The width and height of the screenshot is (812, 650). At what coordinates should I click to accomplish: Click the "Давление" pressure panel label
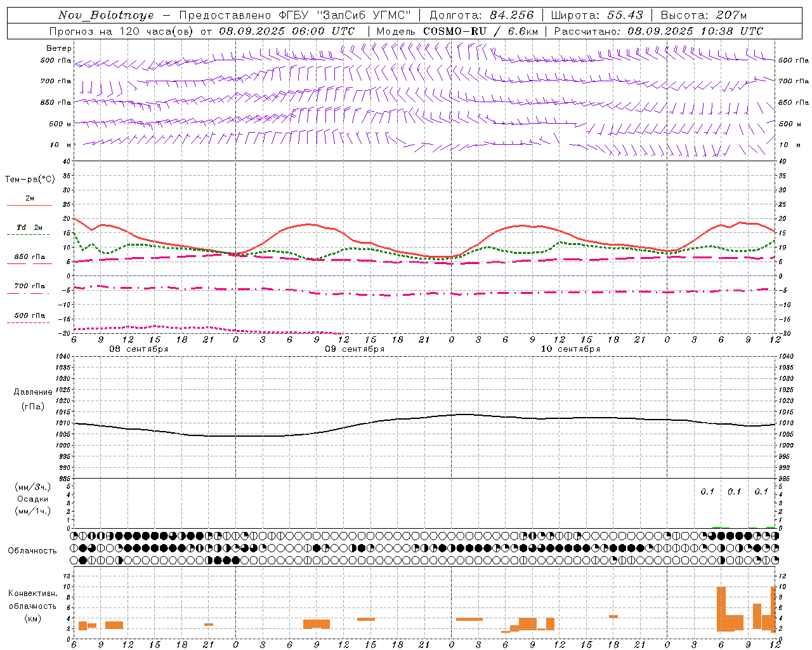[x=33, y=392]
